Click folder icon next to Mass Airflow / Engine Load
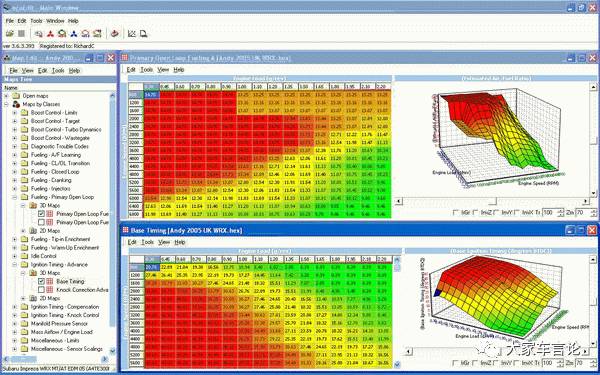 pyautogui.click(x=24, y=332)
